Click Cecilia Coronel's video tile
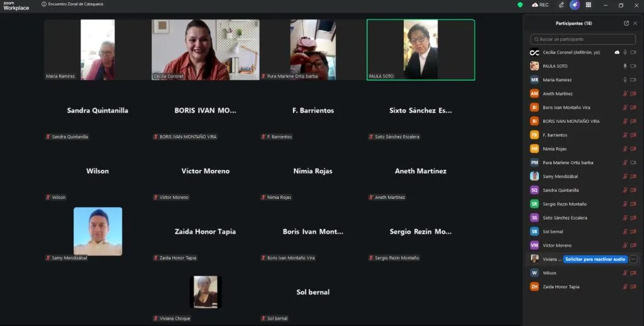Image resolution: width=644 pixels, height=326 pixels. (206, 50)
